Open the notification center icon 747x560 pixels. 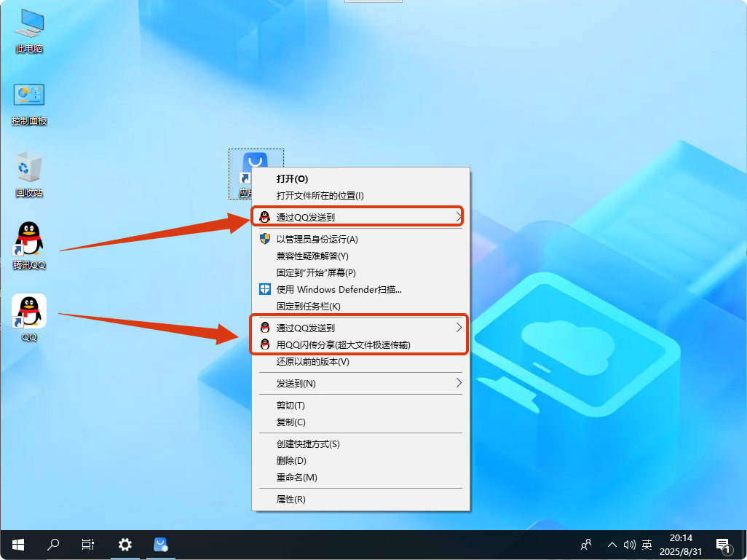(x=723, y=544)
